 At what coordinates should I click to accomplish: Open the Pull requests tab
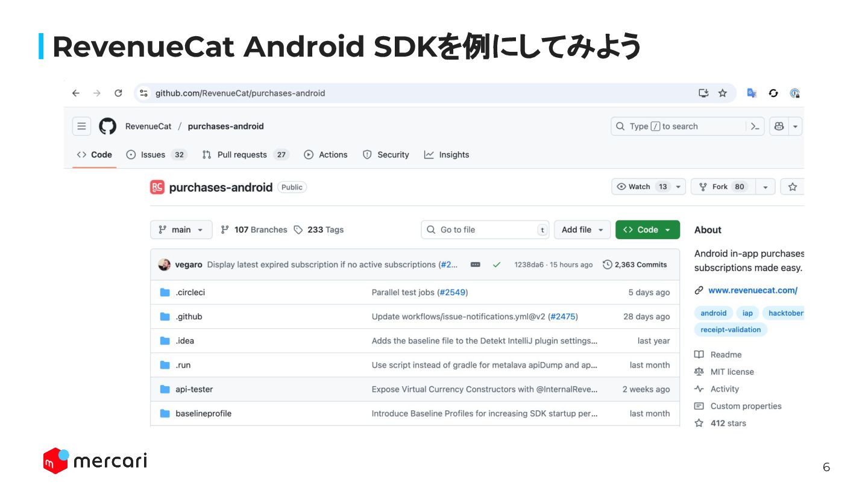[245, 155]
